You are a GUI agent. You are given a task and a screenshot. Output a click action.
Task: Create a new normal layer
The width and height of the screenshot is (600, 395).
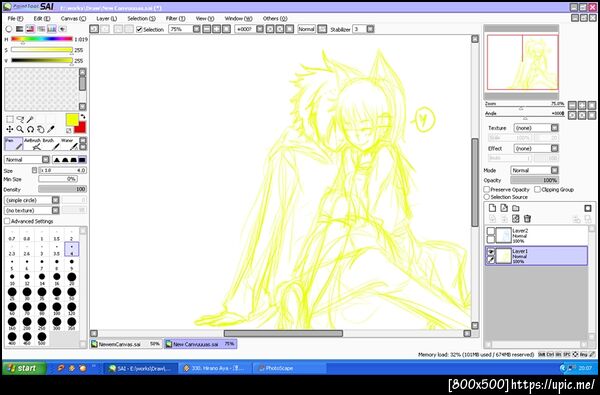click(x=492, y=208)
